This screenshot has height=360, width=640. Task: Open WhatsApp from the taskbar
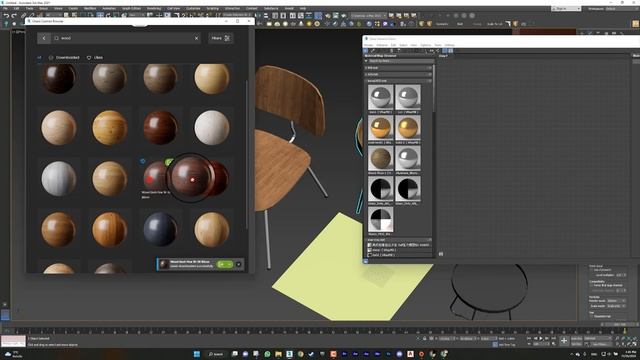pyautogui.click(x=267, y=354)
